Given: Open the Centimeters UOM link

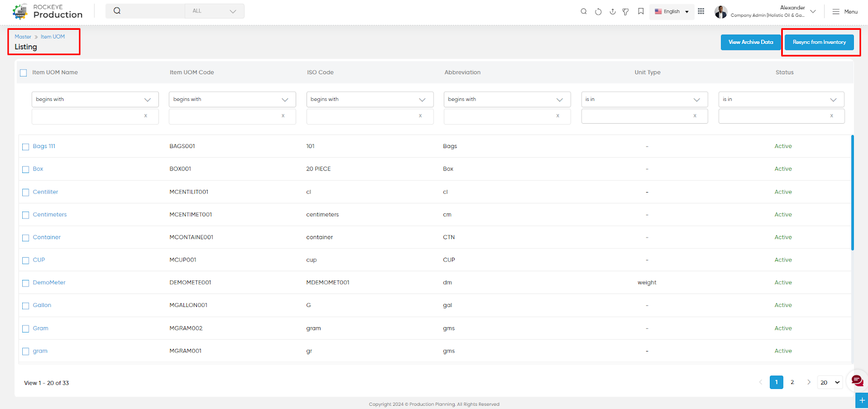Looking at the screenshot, I should pyautogui.click(x=50, y=214).
